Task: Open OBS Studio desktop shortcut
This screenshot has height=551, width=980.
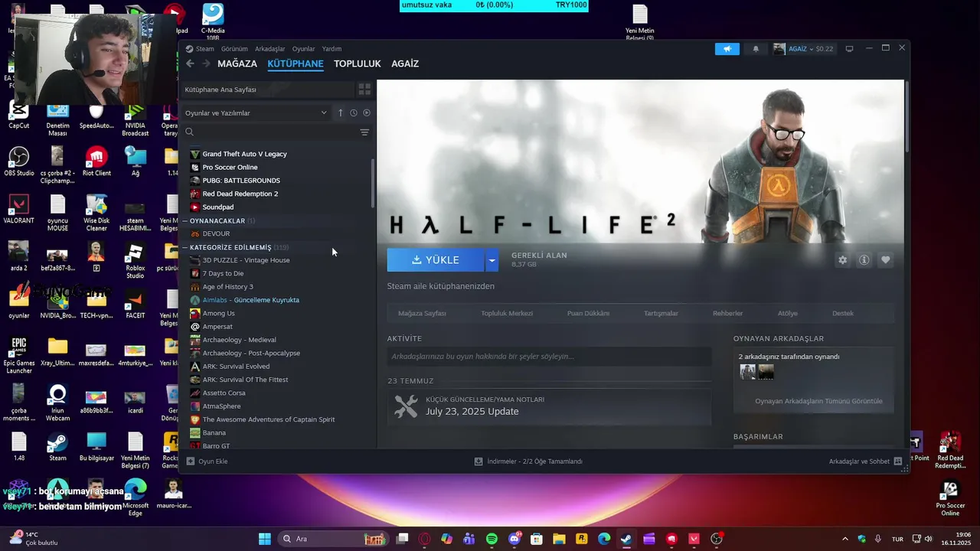Action: point(19,161)
